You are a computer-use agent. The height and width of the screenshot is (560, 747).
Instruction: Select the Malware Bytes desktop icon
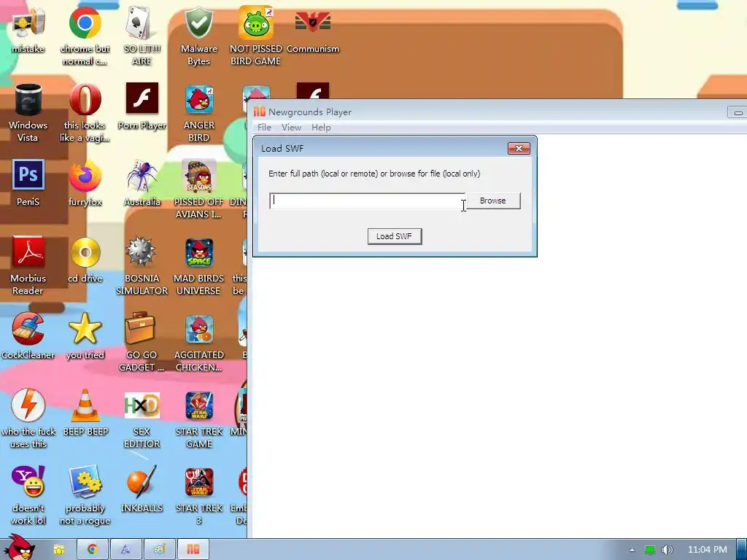(x=198, y=36)
